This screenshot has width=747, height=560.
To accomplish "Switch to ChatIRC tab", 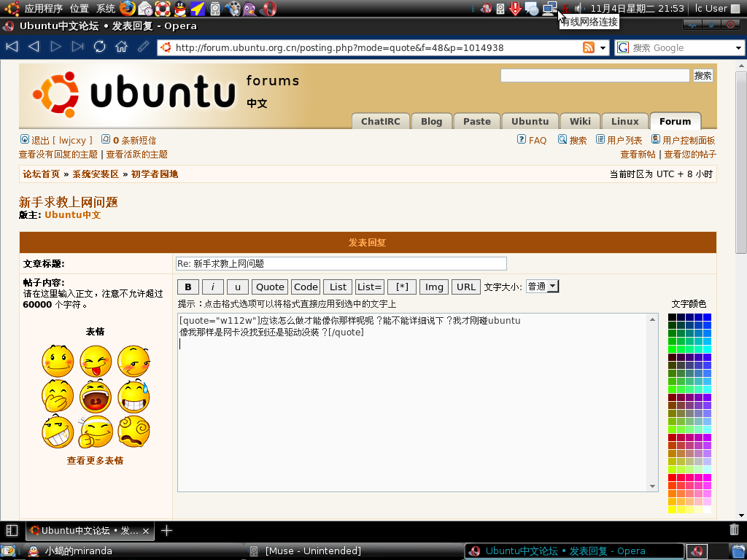I will 380,122.
